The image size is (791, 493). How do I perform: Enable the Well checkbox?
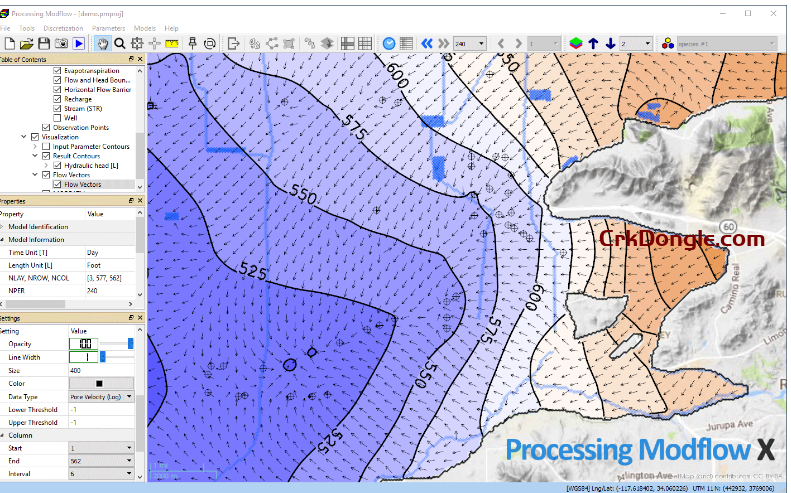(58, 118)
